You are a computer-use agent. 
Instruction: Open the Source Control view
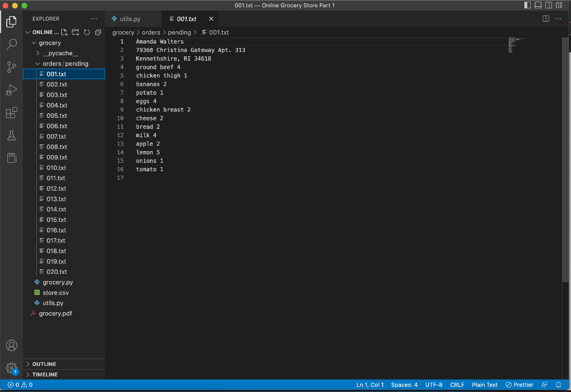11,67
